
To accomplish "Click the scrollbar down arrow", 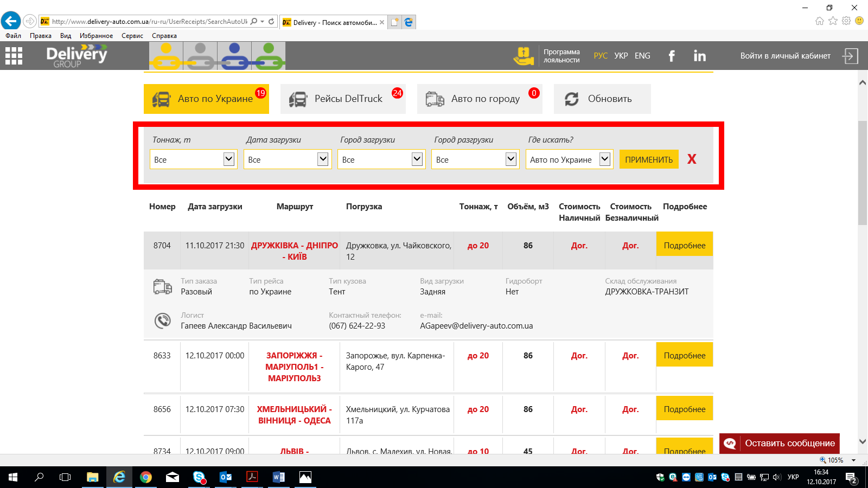I will point(863,442).
